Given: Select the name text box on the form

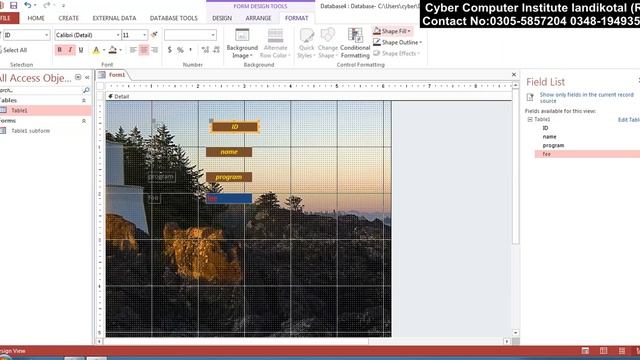Looking at the screenshot, I should point(229,152).
